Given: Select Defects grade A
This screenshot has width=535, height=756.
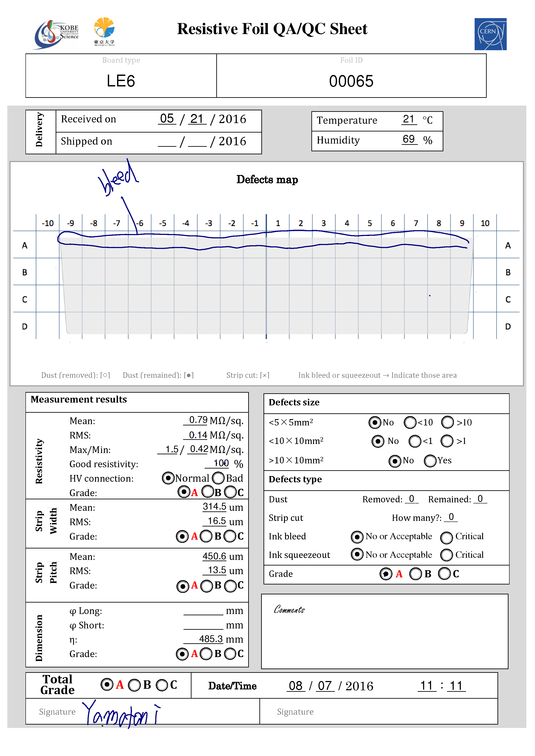Looking at the screenshot, I should click(386, 574).
